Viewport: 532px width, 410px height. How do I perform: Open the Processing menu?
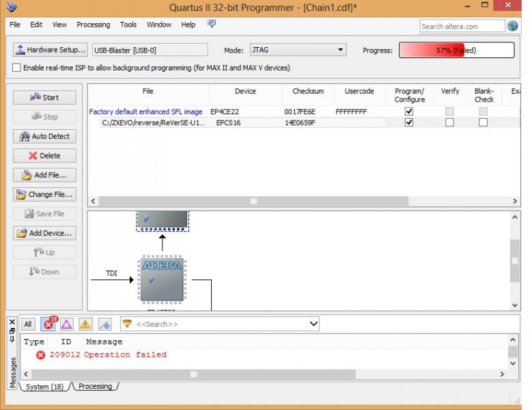(x=93, y=25)
